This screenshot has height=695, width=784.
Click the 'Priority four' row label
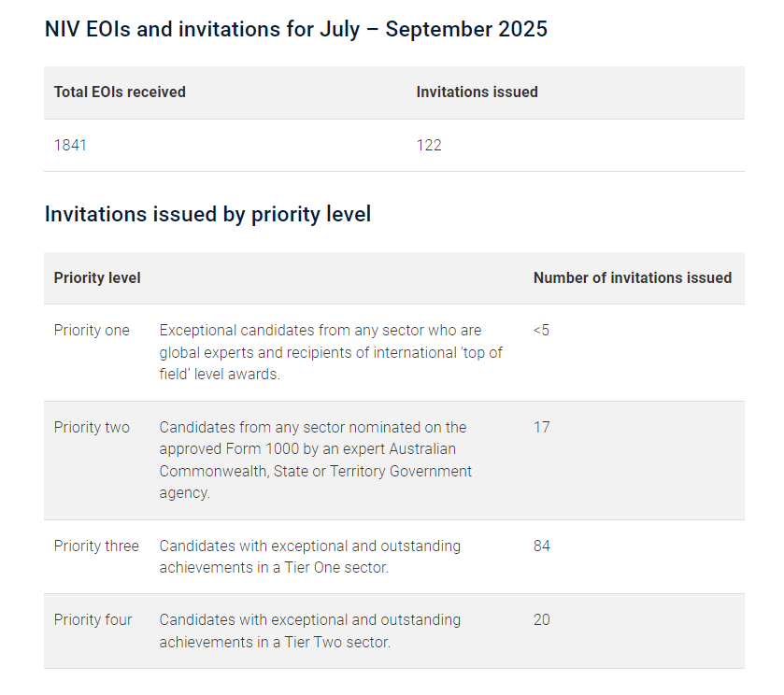pyautogui.click(x=93, y=619)
